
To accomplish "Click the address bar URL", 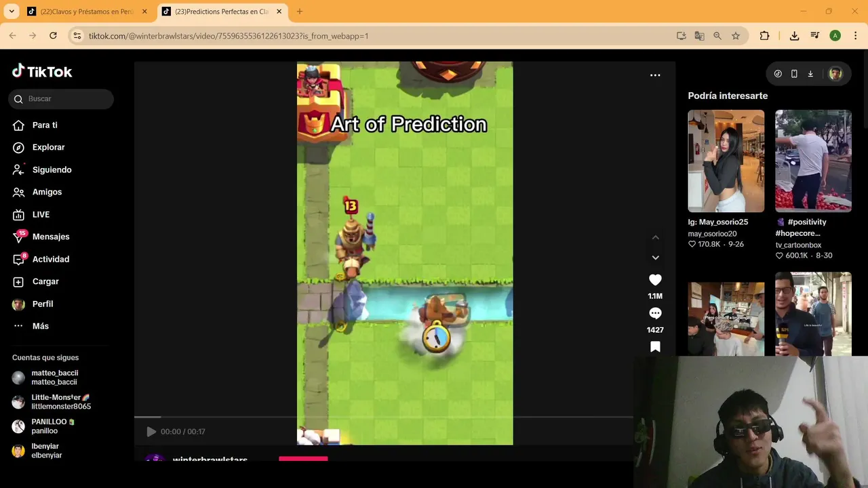I will pos(229,36).
